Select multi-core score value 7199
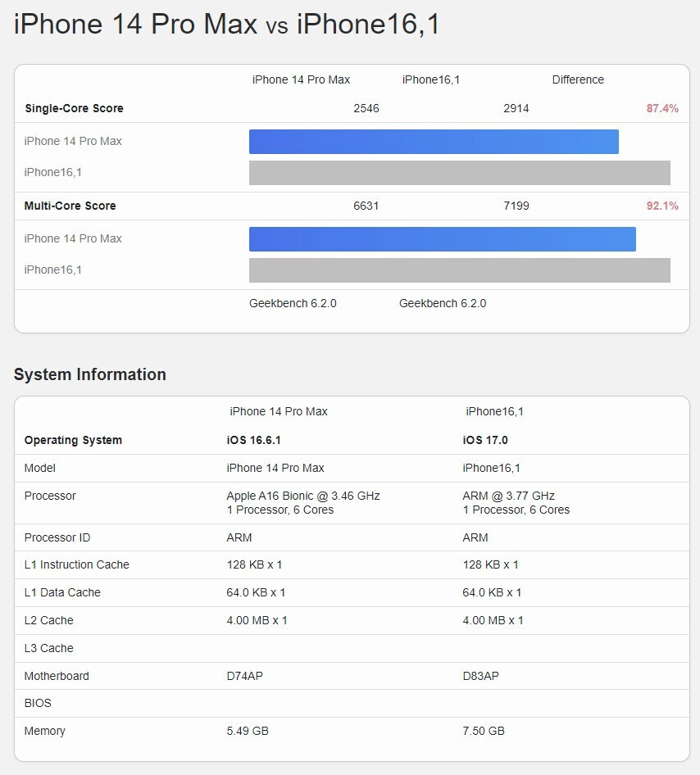Viewport: 700px width, 775px height. pos(516,206)
